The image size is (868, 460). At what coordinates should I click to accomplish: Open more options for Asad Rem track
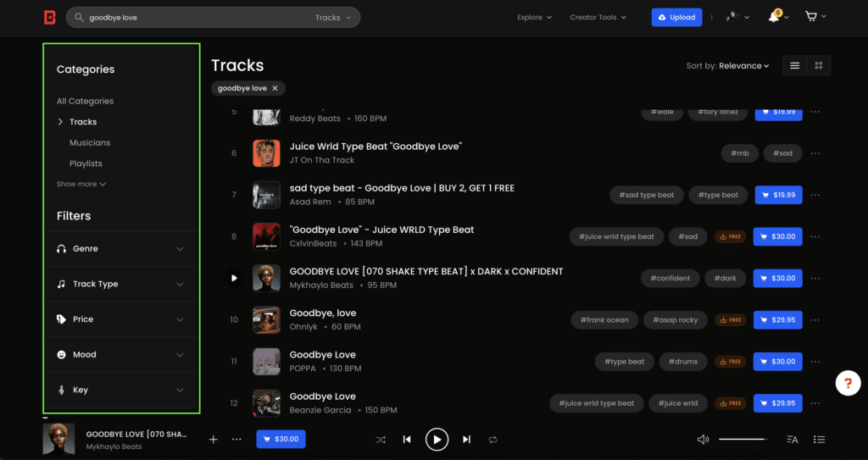(815, 195)
